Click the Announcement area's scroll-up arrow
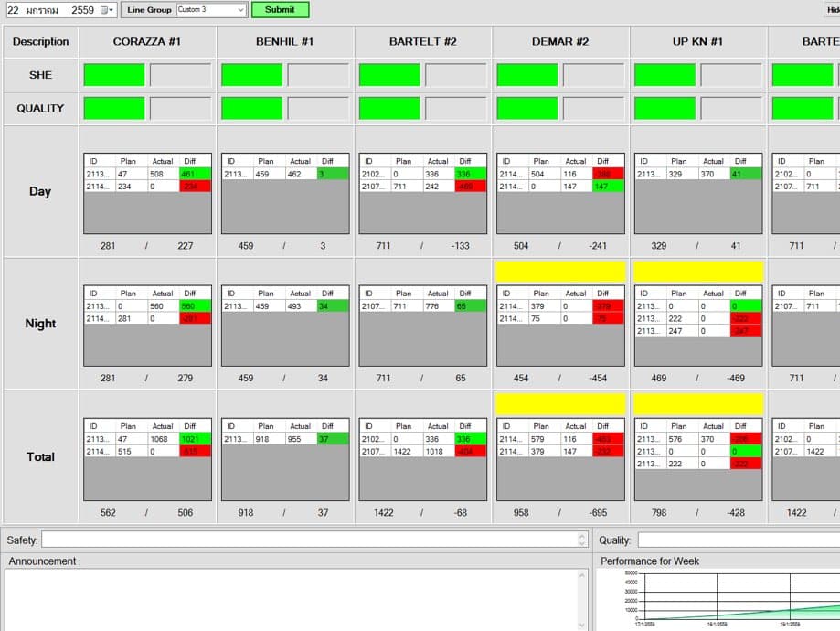 pyautogui.click(x=582, y=574)
